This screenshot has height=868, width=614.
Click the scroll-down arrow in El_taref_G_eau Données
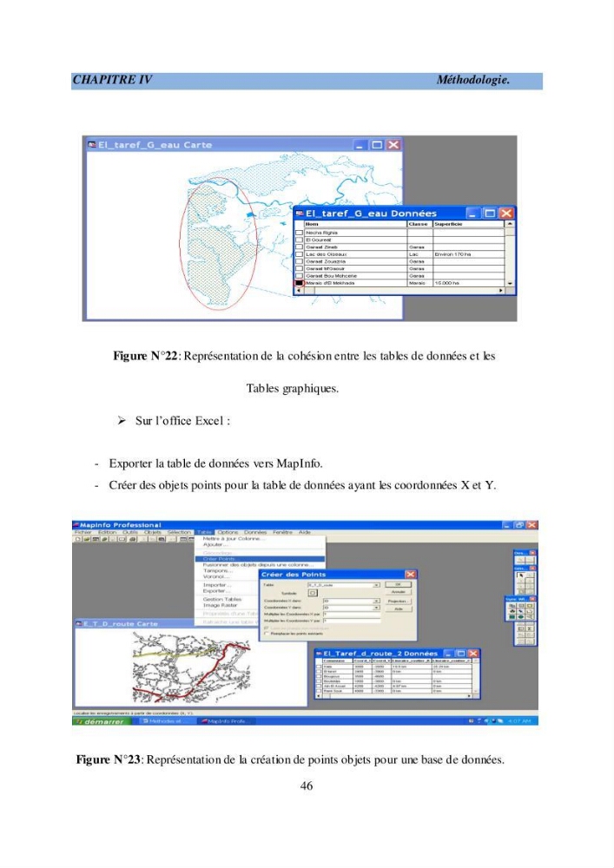coord(510,283)
